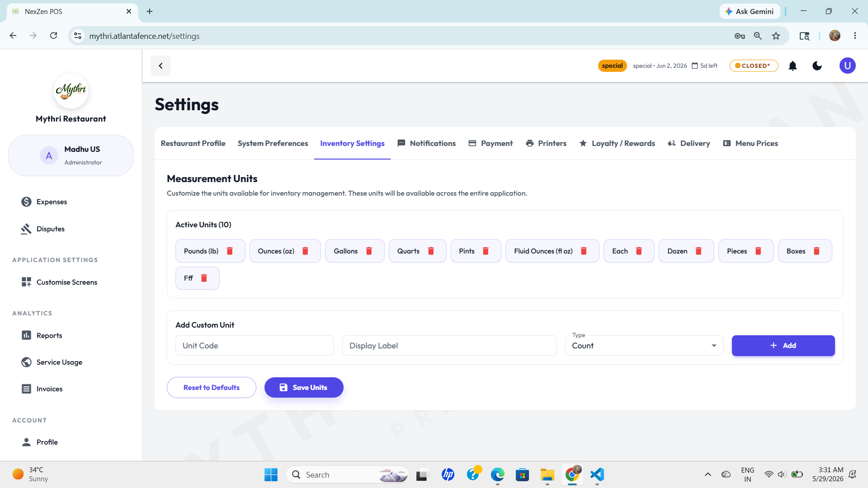Delete the Dozen unit
Viewport: 868px width, 488px height.
tap(698, 251)
